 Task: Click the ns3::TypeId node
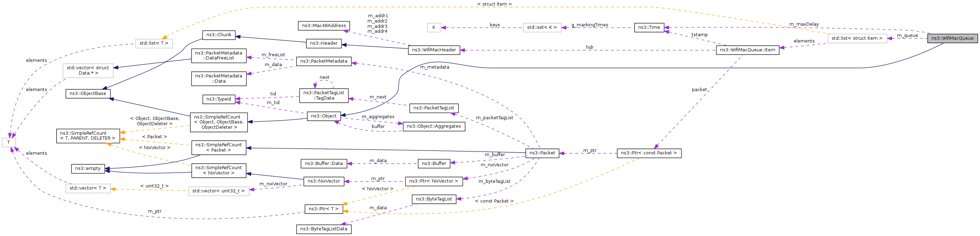tap(219, 99)
